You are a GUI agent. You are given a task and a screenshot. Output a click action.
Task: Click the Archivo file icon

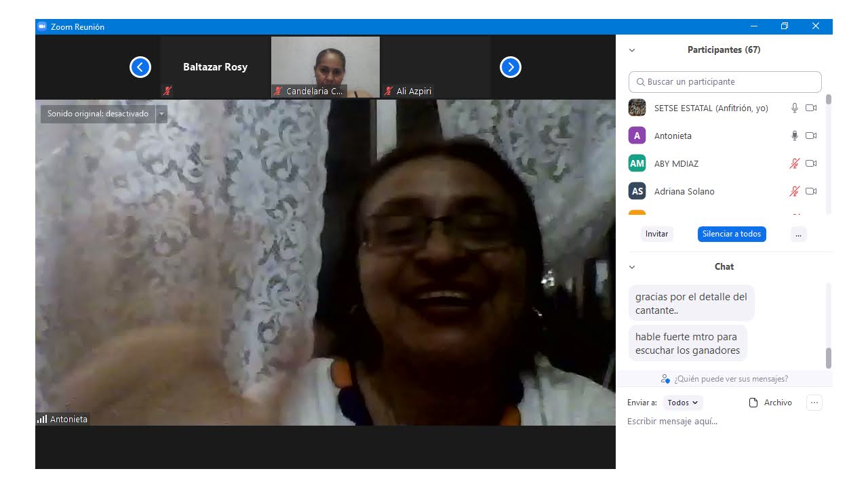coord(753,403)
